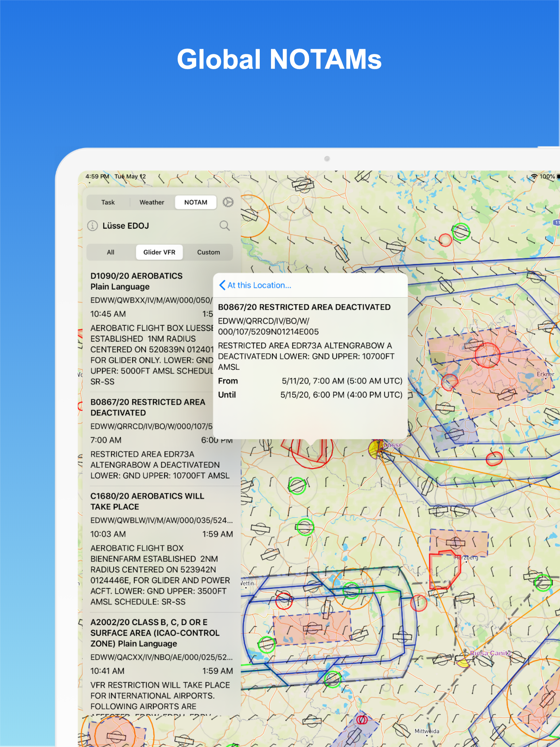Tap the back chevron in popup
Viewport: 560px width, 747px height.
[222, 285]
